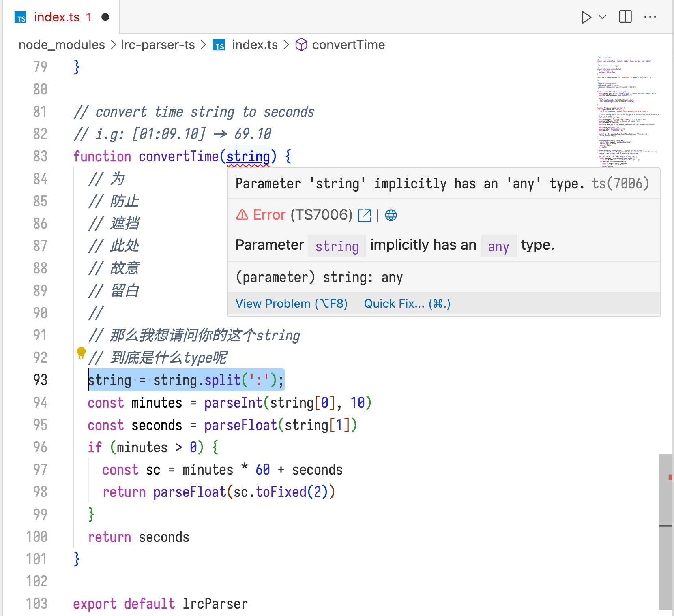Image resolution: width=674 pixels, height=616 pixels.
Task: Click the globe icon in the error popup
Action: pyautogui.click(x=391, y=215)
